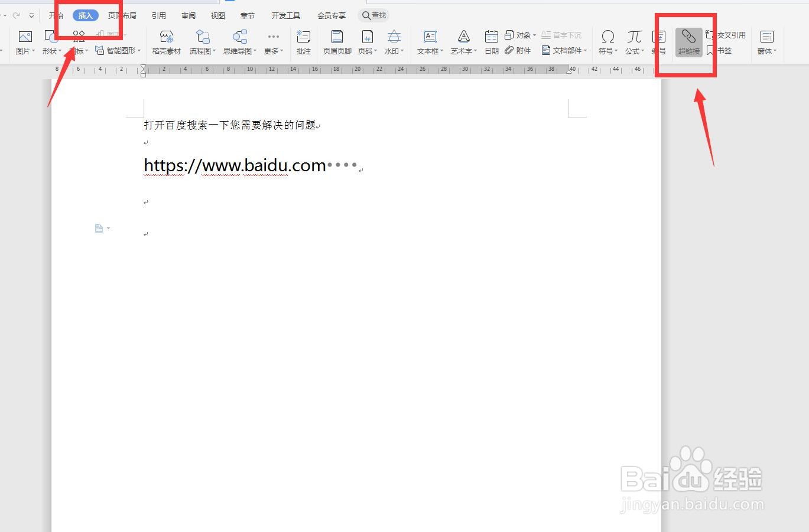
Task: Click the 查找 search box
Action: [x=374, y=15]
